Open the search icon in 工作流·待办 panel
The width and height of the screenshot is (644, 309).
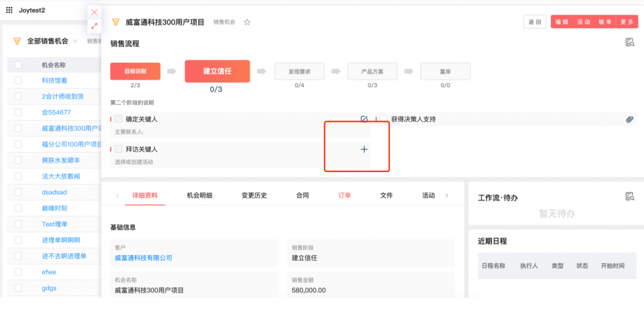point(630,197)
